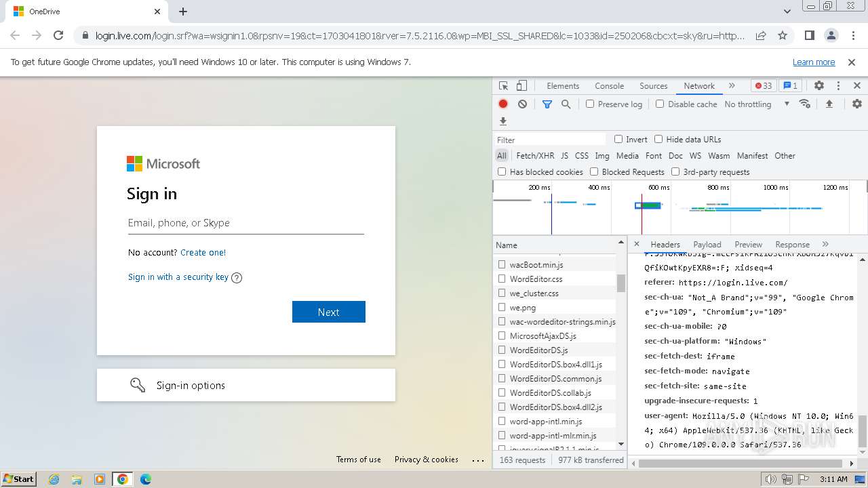
Task: Open Chrome profile avatar menu
Action: coord(831,35)
